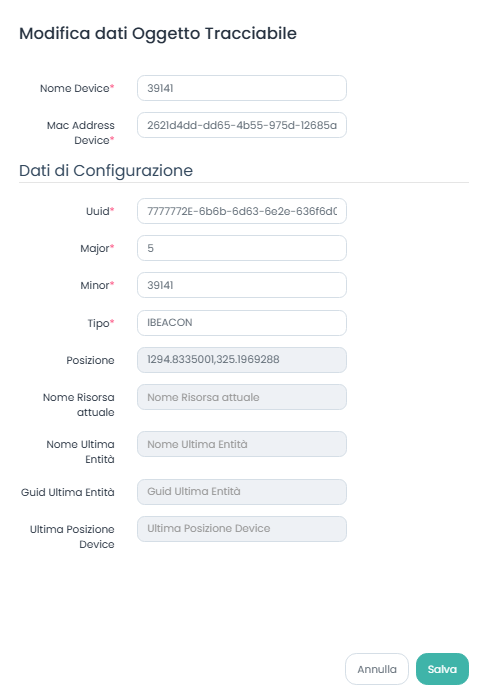Select the Nome Ultima Entità input box
Viewport: 482px width, 698px height.
tap(242, 444)
